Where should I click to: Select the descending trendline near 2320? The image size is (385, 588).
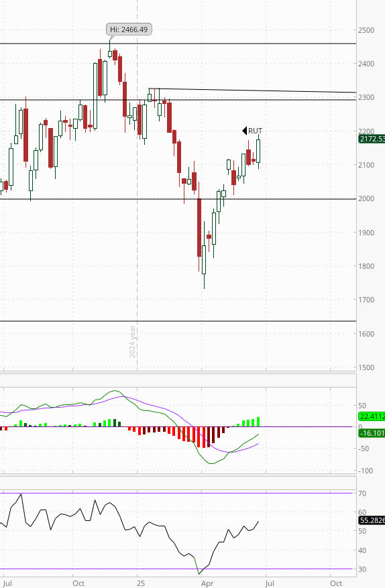pyautogui.click(x=252, y=91)
